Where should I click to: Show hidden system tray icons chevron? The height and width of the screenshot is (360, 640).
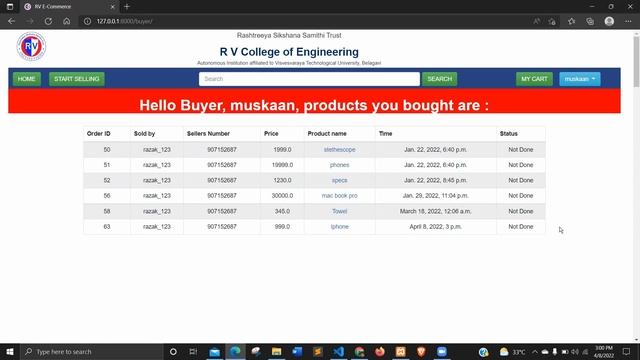click(x=535, y=352)
